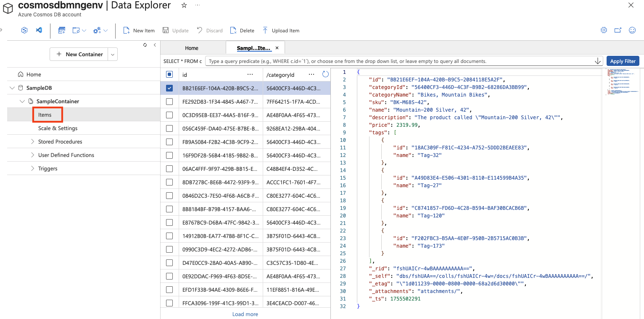Click the Open Full Screen icon
This screenshot has height=319, width=644.
pyautogui.click(x=618, y=30)
